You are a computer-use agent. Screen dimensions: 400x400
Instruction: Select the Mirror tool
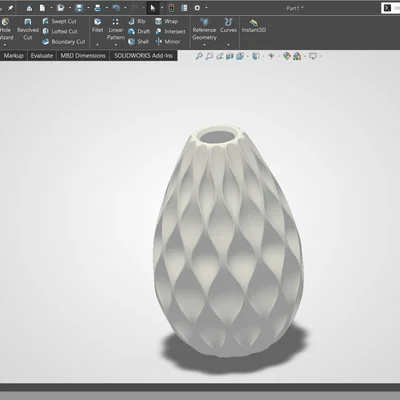point(168,42)
